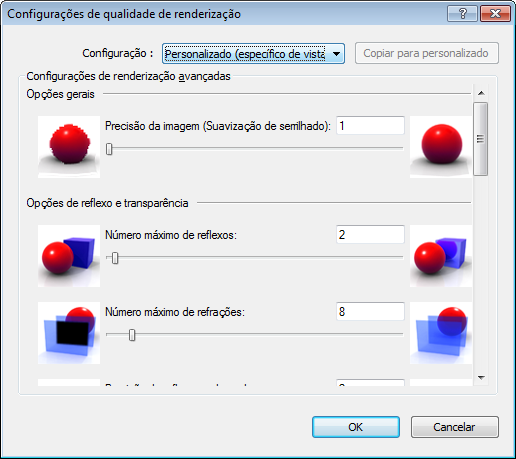The width and height of the screenshot is (516, 459).
Task: Click the smooth high-quality red sphere preview
Action: [x=441, y=147]
